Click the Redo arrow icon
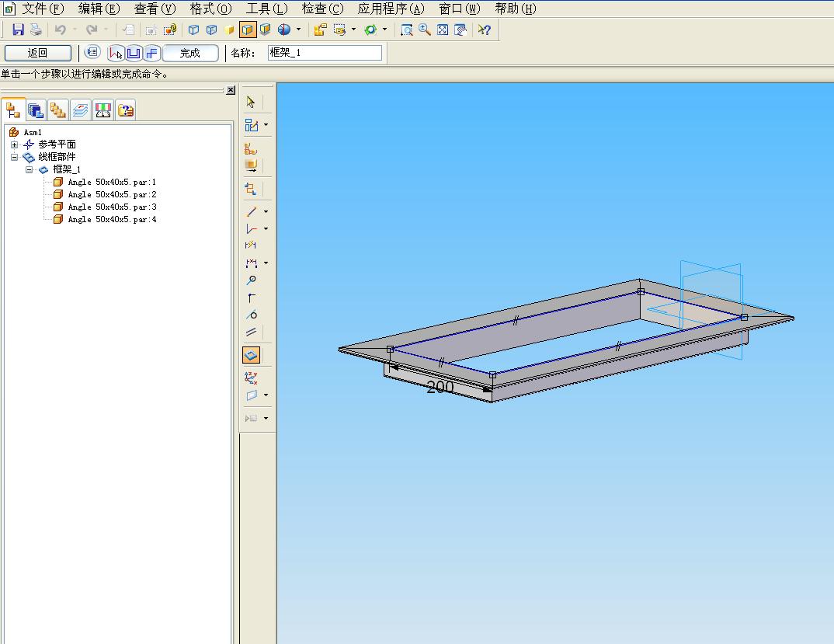The height and width of the screenshot is (644, 834). click(92, 30)
